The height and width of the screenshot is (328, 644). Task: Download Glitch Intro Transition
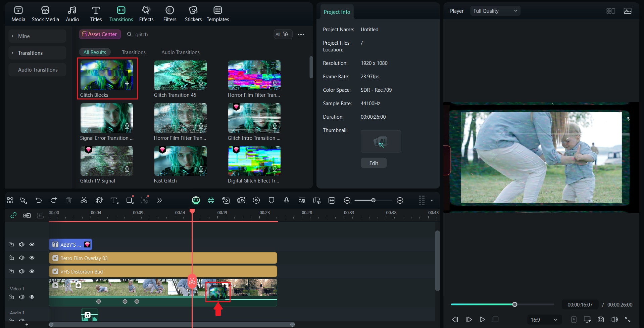coord(275,126)
